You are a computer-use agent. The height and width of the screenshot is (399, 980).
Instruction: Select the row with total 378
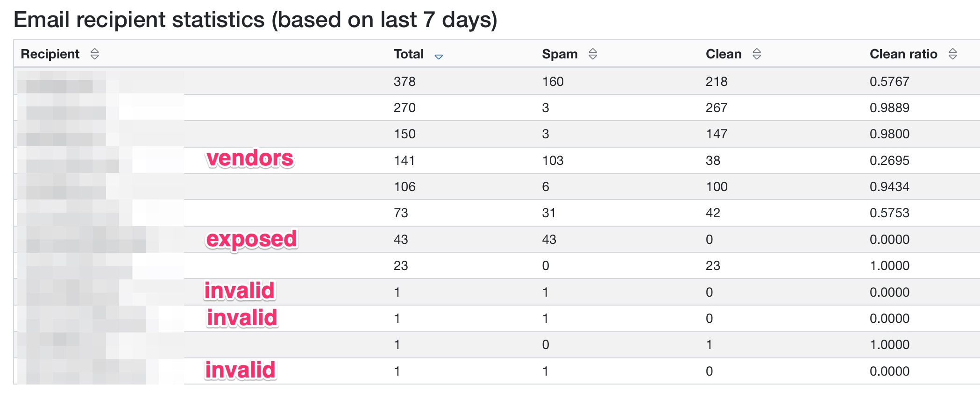[x=497, y=81]
